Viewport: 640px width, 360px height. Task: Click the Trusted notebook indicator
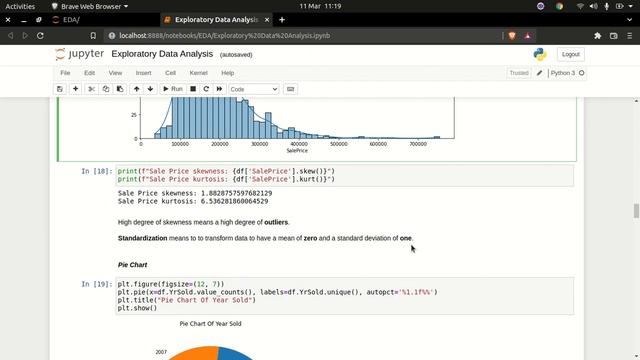pyautogui.click(x=519, y=73)
